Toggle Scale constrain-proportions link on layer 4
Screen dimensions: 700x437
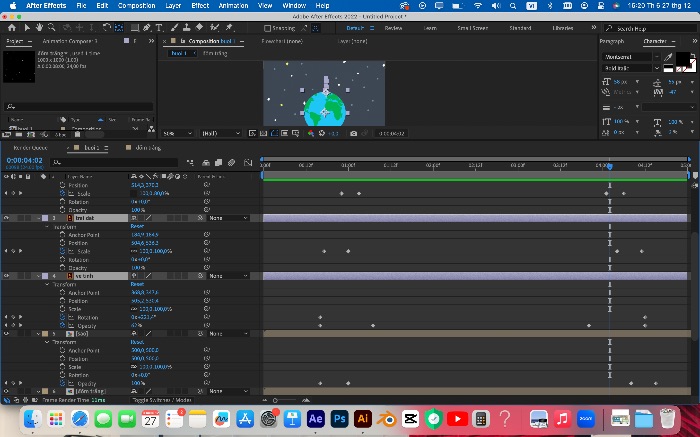click(x=134, y=309)
